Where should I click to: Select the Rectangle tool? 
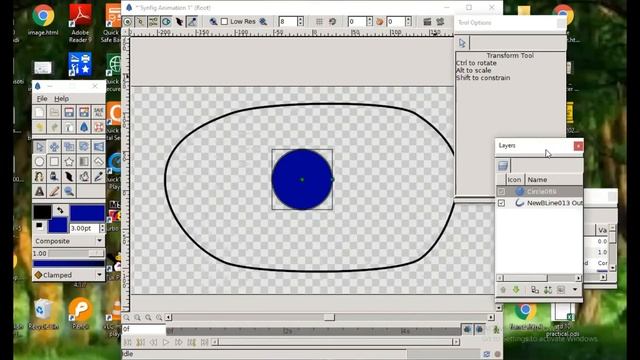click(x=54, y=162)
